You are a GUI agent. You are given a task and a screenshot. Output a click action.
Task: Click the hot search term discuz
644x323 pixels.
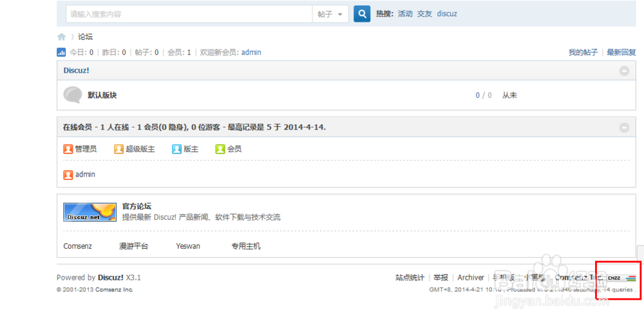tap(447, 14)
